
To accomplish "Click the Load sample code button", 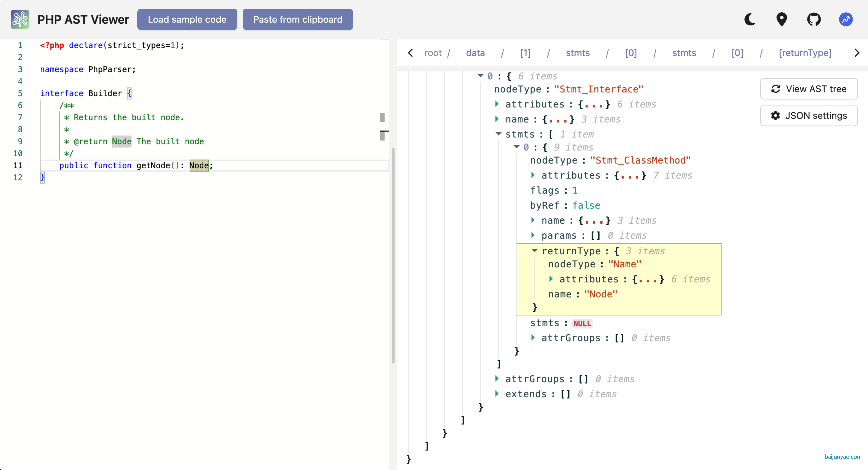I will [x=187, y=19].
